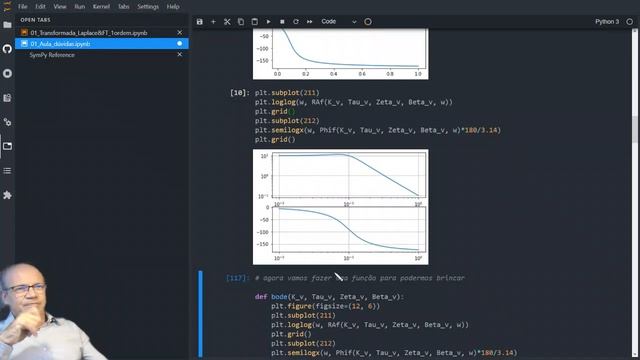Viewport: 640px width, 360px height.
Task: Click the Bode phase plot output
Action: coord(349,229)
